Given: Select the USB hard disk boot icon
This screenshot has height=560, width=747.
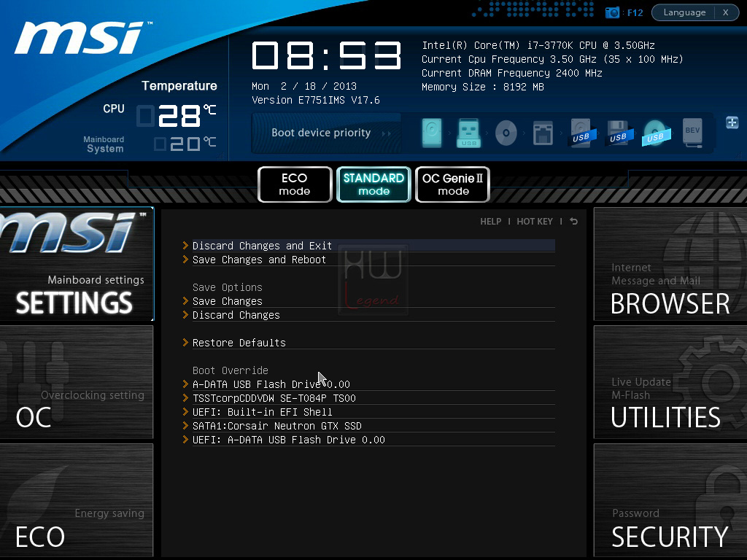Looking at the screenshot, I should pos(581,133).
